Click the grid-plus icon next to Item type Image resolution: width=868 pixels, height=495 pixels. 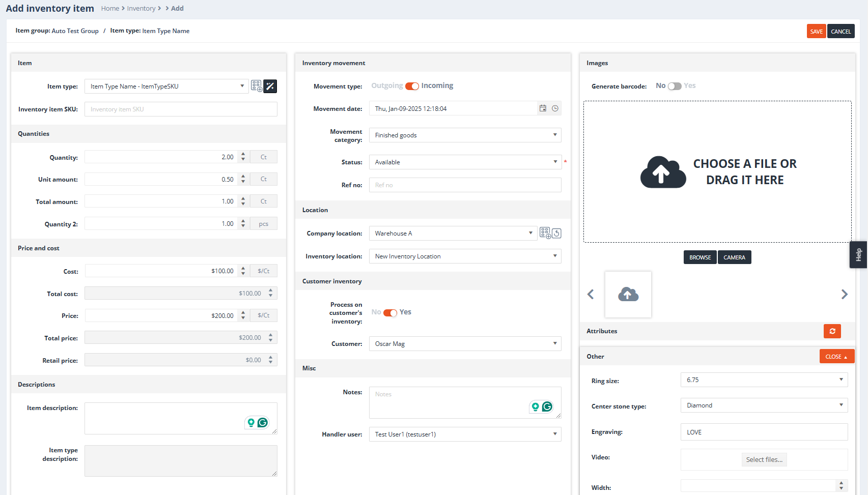click(257, 86)
